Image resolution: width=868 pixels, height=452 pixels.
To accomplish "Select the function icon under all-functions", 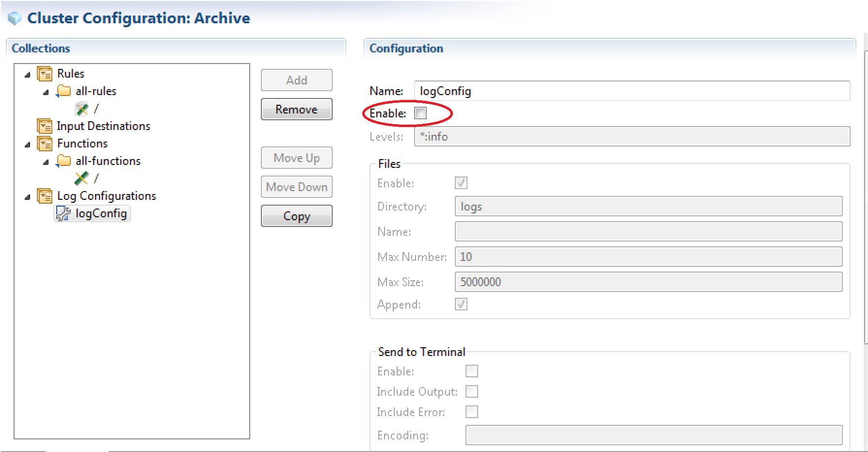I will tap(81, 178).
